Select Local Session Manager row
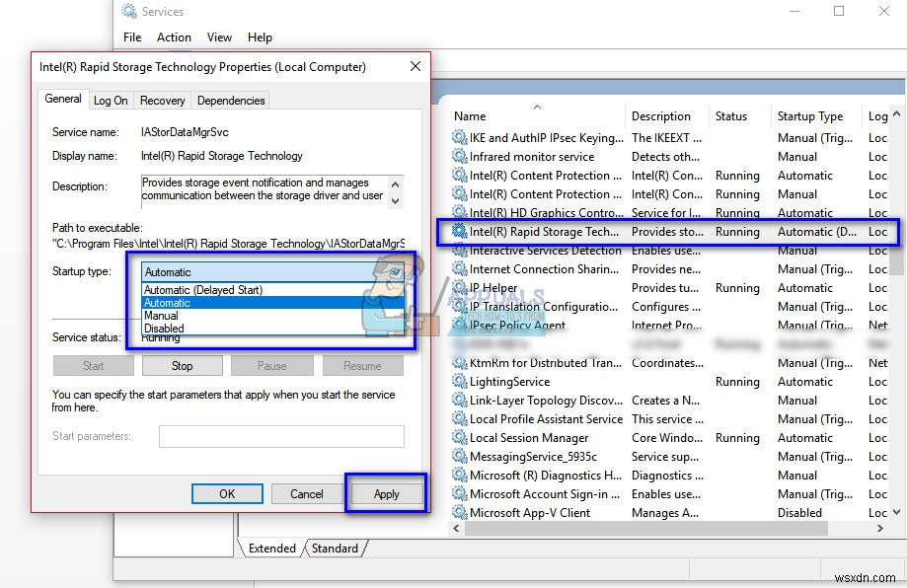 click(x=670, y=438)
